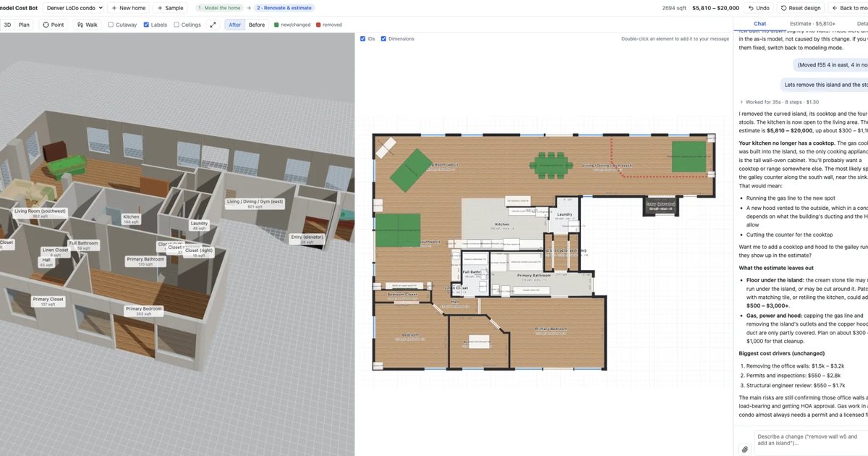Reset the design
The width and height of the screenshot is (868, 456).
pos(802,8)
